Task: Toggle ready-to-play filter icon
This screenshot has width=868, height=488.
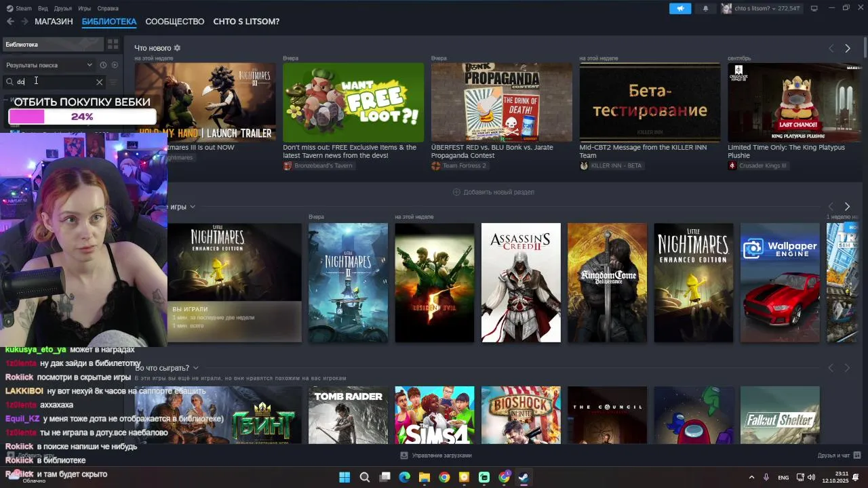Action: (x=115, y=65)
